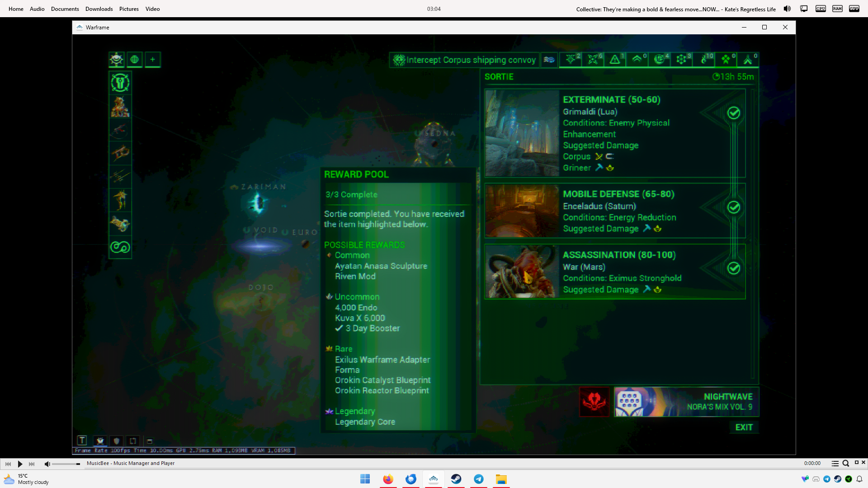
Task: Open the Intercept Corpus shipping convoy event
Action: 465,60
